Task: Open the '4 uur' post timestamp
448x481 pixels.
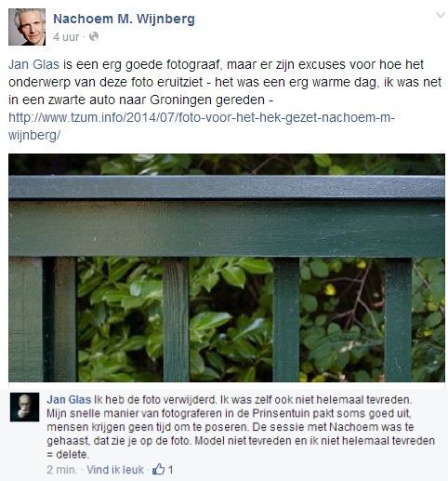Action: tap(66, 37)
